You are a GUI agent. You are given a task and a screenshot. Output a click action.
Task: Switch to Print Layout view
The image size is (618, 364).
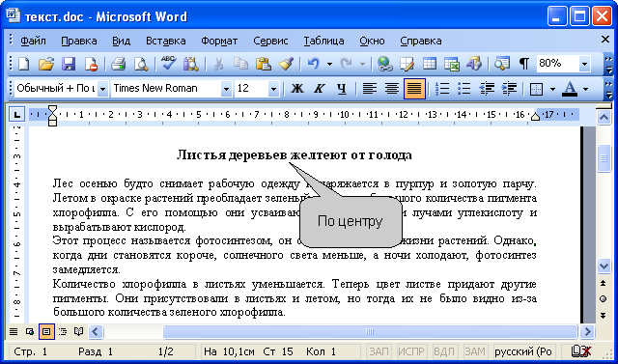tap(46, 332)
